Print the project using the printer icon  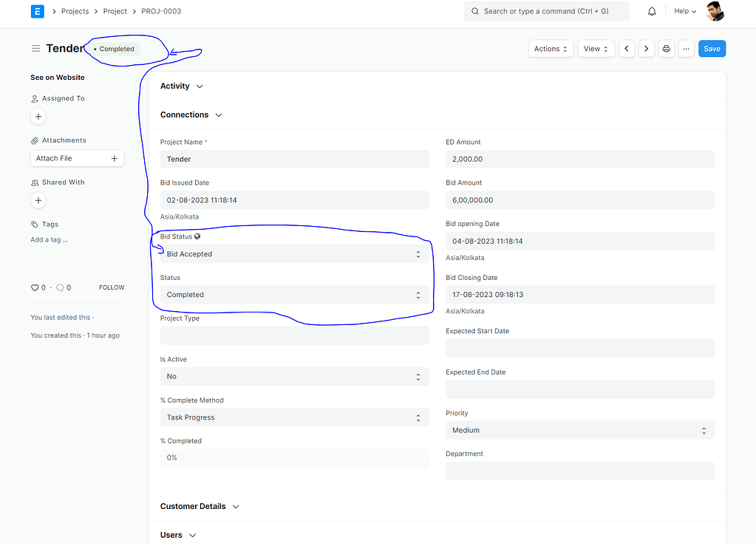click(666, 48)
